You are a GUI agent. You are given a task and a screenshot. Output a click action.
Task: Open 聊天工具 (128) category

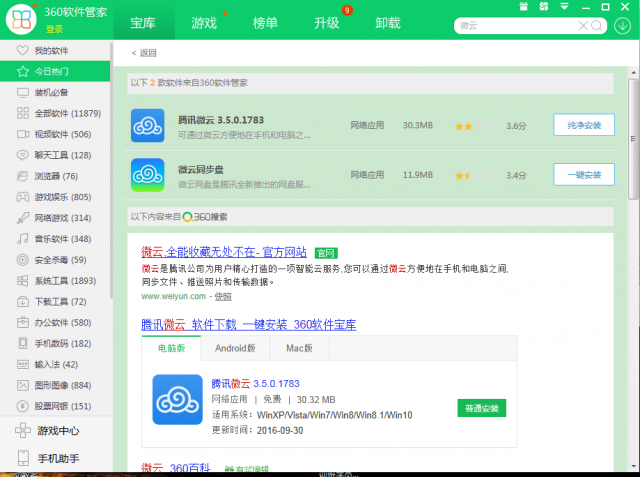coord(55,155)
